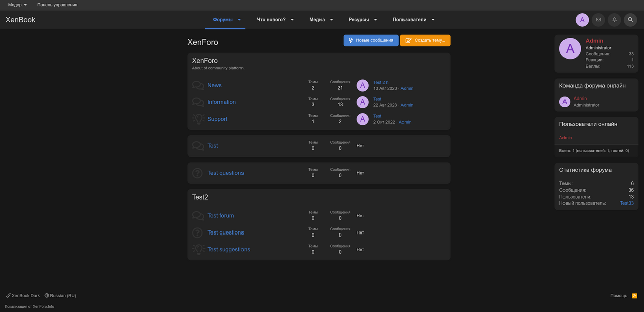This screenshot has height=312, width=644.
Task: Click the question-mark icon of Test questions above Test2
Action: pos(198,173)
